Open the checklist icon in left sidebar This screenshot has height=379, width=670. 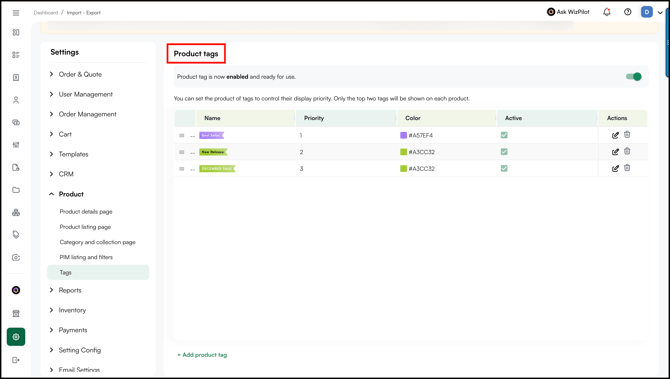pos(16,55)
